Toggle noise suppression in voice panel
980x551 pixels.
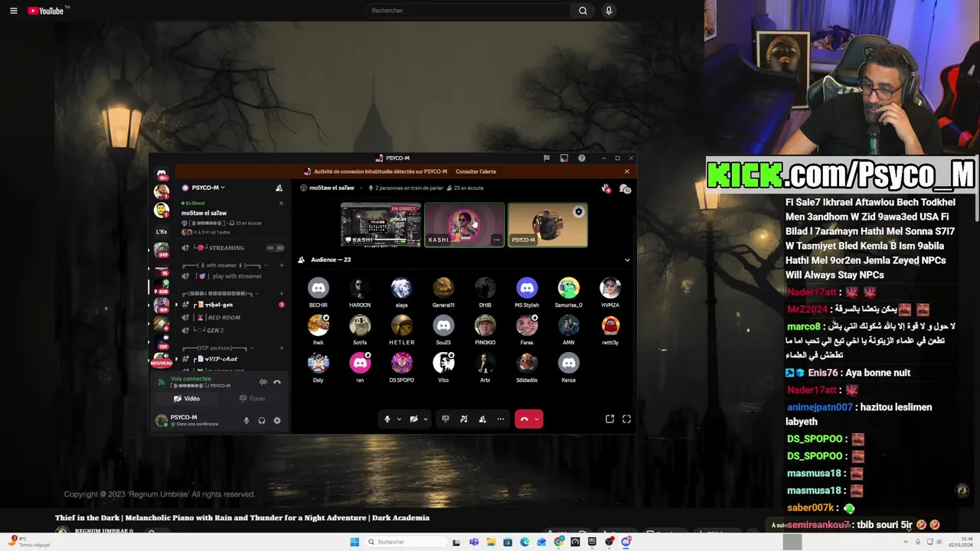pos(263,382)
